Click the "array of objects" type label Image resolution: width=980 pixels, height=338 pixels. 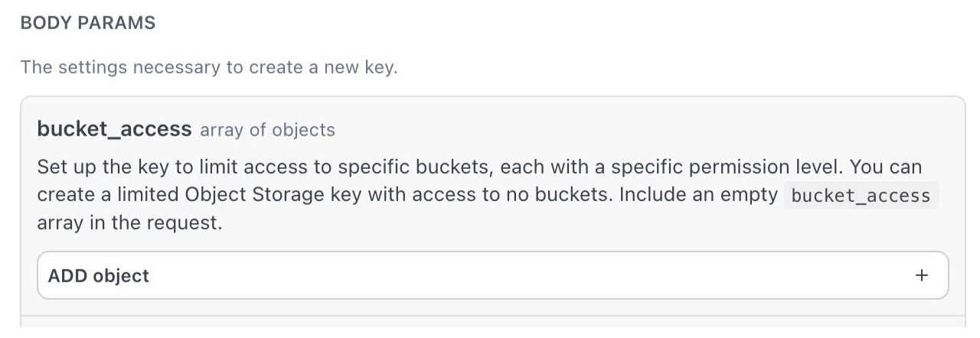(267, 130)
